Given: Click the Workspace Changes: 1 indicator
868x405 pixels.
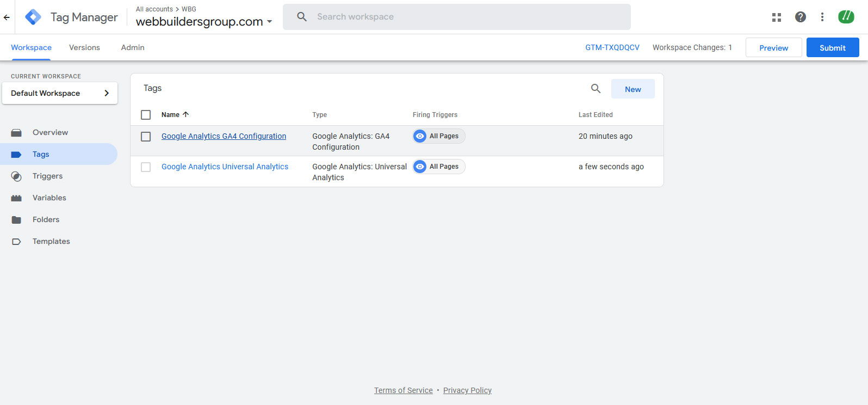Looking at the screenshot, I should pyautogui.click(x=692, y=47).
